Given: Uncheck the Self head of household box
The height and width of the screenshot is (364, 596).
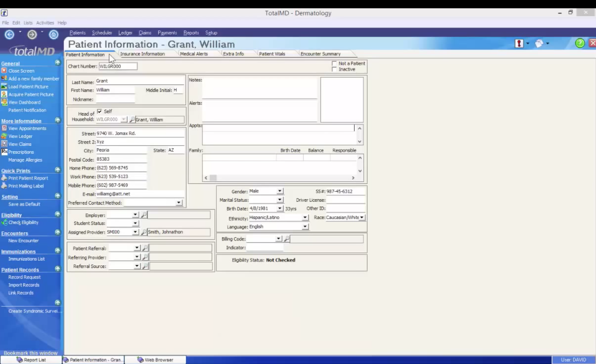Looking at the screenshot, I should (99, 111).
